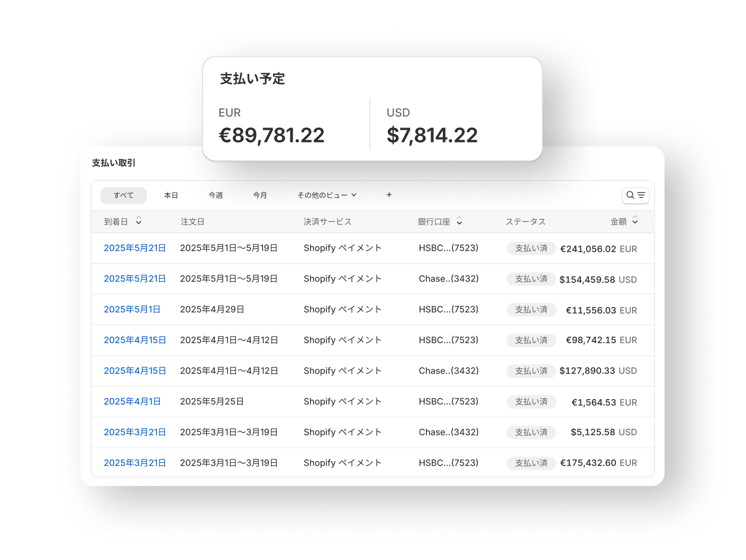Screen dimensions: 746x560
Task: Open 2025年3月21日 payout for €175,432.60
Action: [x=135, y=463]
